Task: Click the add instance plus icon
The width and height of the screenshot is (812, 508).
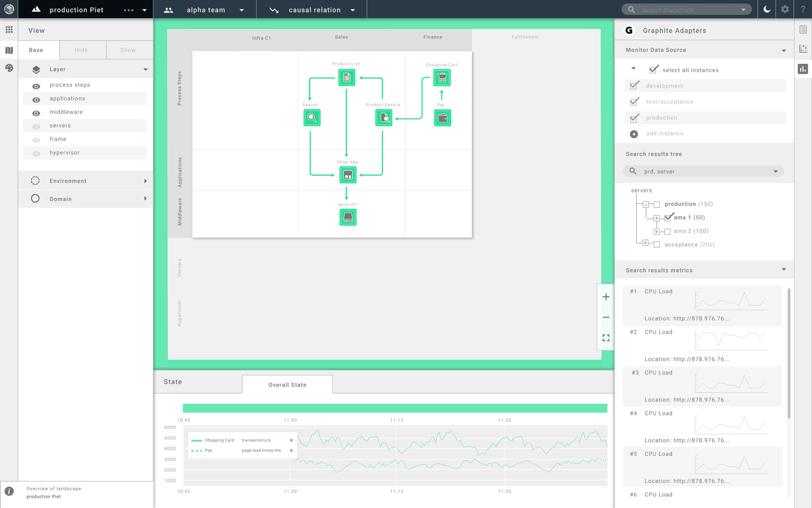Action: tap(634, 134)
